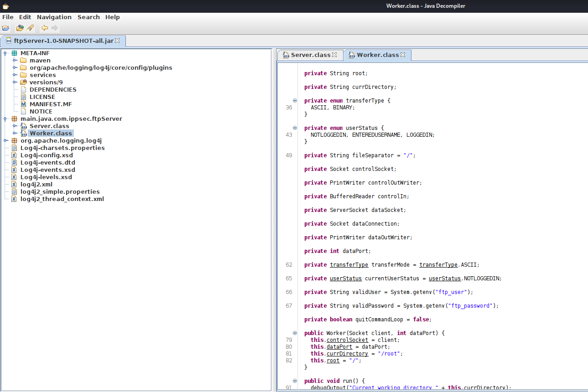Follow the this.root field link

333,361
